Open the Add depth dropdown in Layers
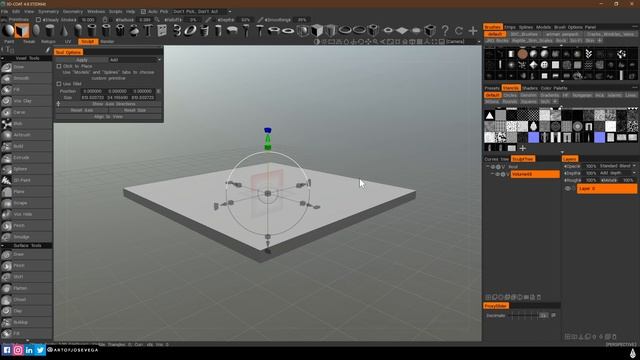Screen dimensions: 640x360 617,173
